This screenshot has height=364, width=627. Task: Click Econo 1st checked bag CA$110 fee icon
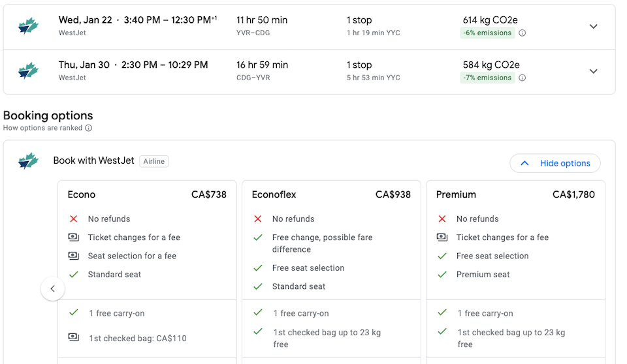click(x=74, y=337)
